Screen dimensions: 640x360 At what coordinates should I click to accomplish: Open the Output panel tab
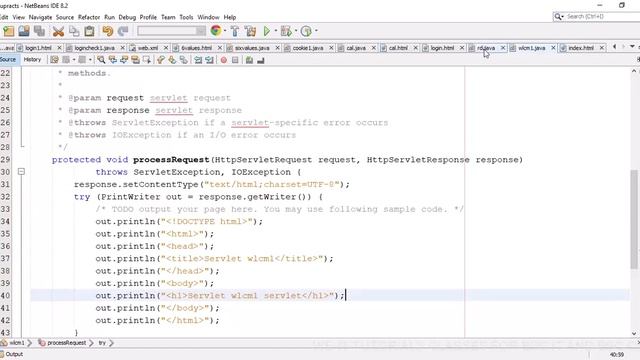(12, 354)
